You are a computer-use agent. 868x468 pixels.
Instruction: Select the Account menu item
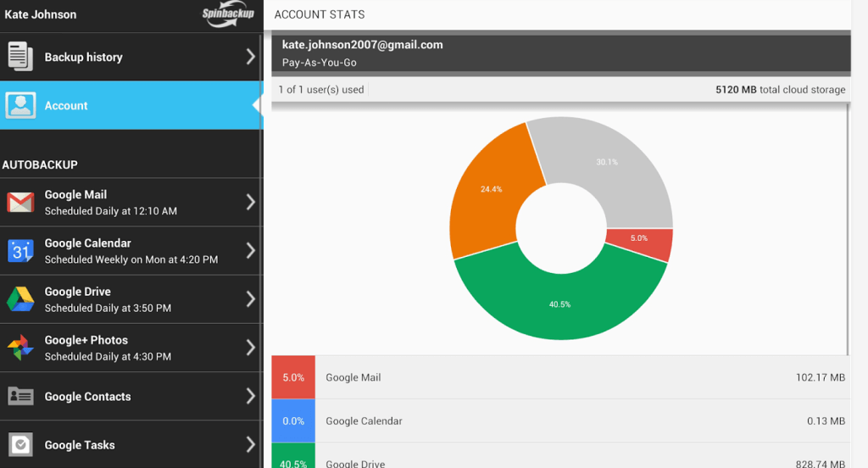tap(131, 105)
